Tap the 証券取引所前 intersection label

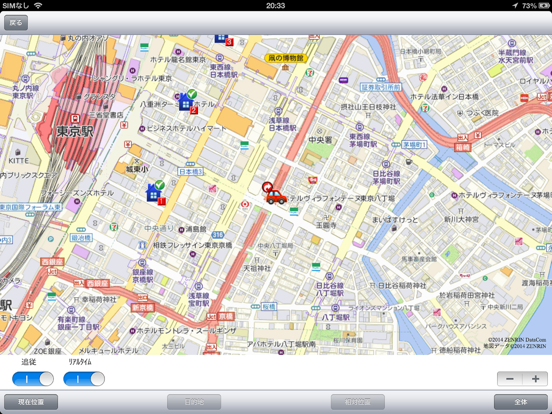pos(381,87)
